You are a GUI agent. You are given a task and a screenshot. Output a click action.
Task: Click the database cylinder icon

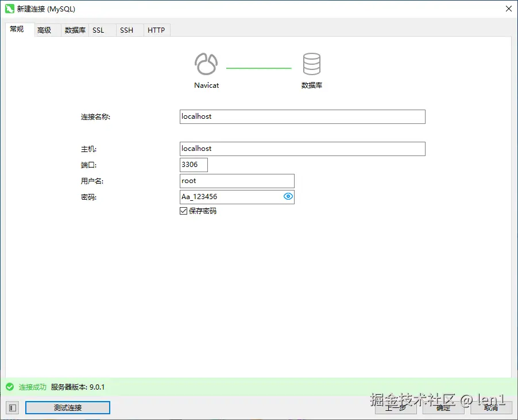[x=311, y=64]
